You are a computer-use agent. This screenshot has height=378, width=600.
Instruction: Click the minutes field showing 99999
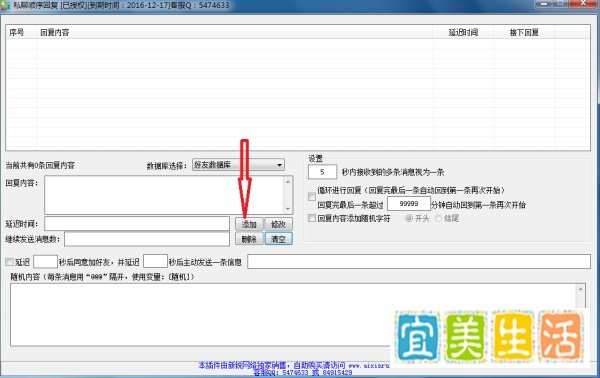[409, 204]
